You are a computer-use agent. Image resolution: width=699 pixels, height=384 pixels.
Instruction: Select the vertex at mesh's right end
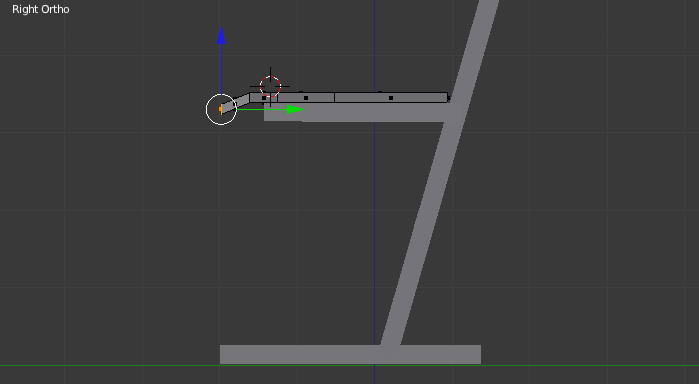click(448, 98)
